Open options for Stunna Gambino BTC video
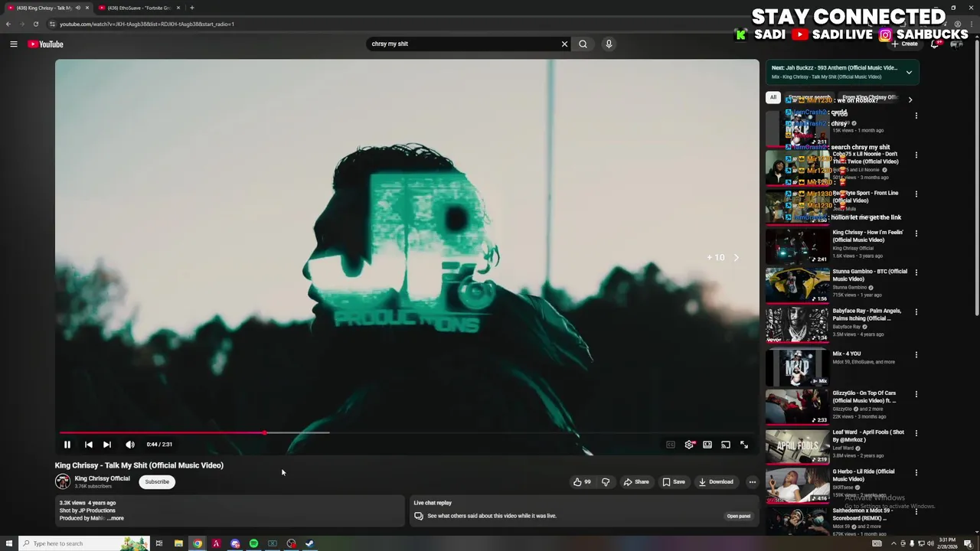This screenshot has width=980, height=551. (916, 272)
